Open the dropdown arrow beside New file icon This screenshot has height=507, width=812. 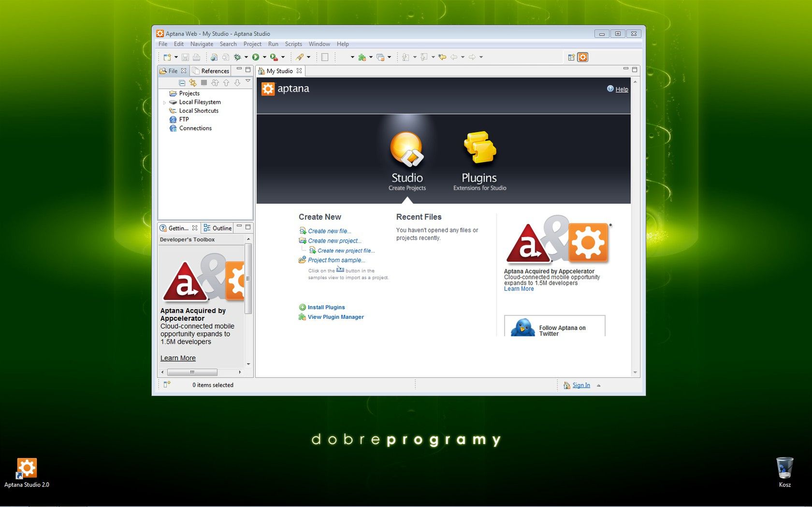point(176,57)
